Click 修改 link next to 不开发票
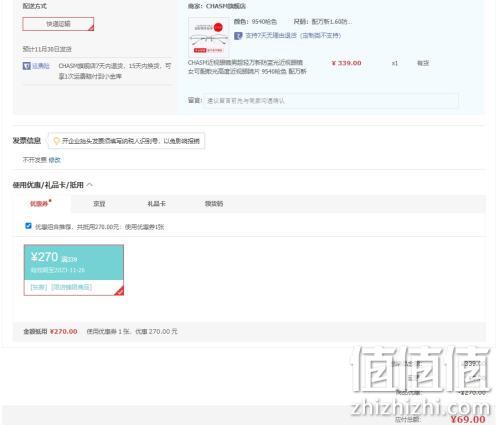 point(55,160)
